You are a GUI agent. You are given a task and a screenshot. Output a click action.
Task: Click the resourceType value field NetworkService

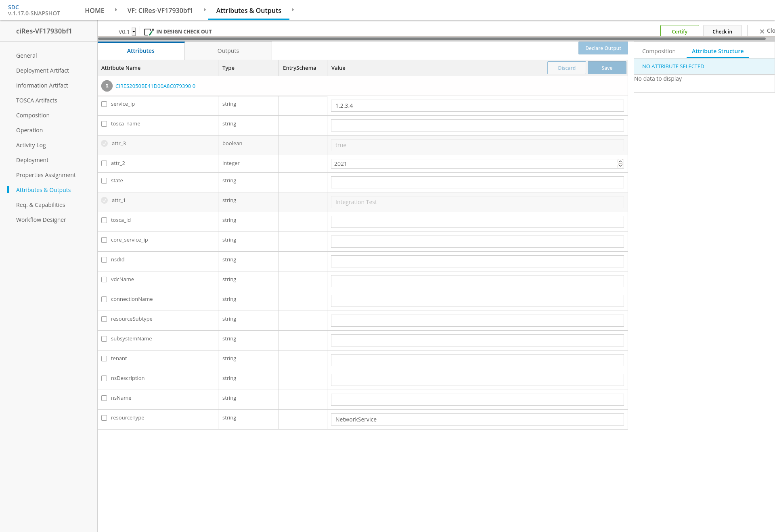pyautogui.click(x=477, y=419)
